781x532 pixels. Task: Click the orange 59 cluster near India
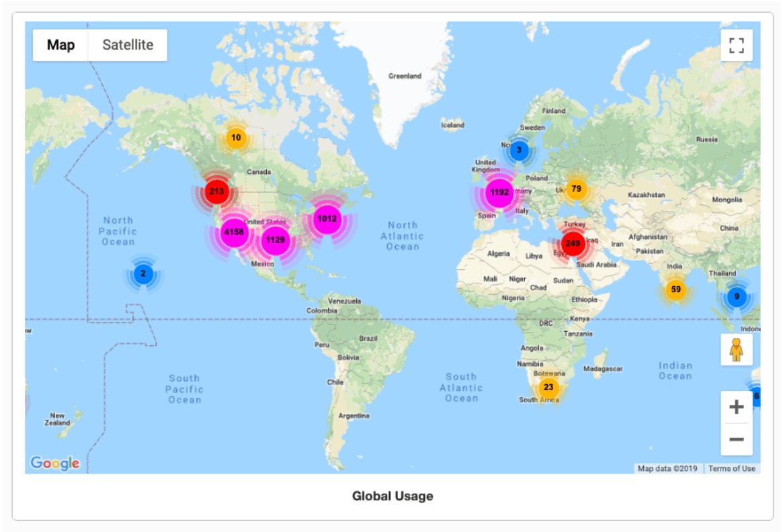point(675,289)
